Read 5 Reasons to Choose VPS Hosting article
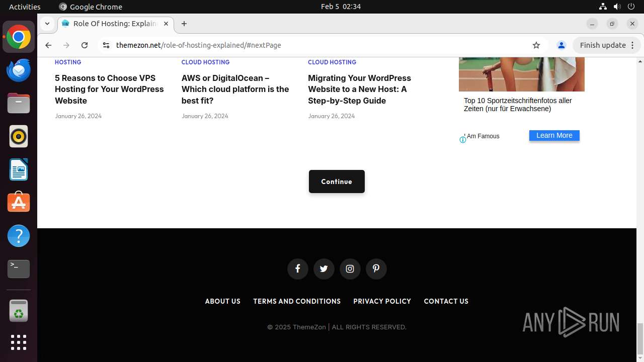The width and height of the screenshot is (644, 362). coord(109,89)
